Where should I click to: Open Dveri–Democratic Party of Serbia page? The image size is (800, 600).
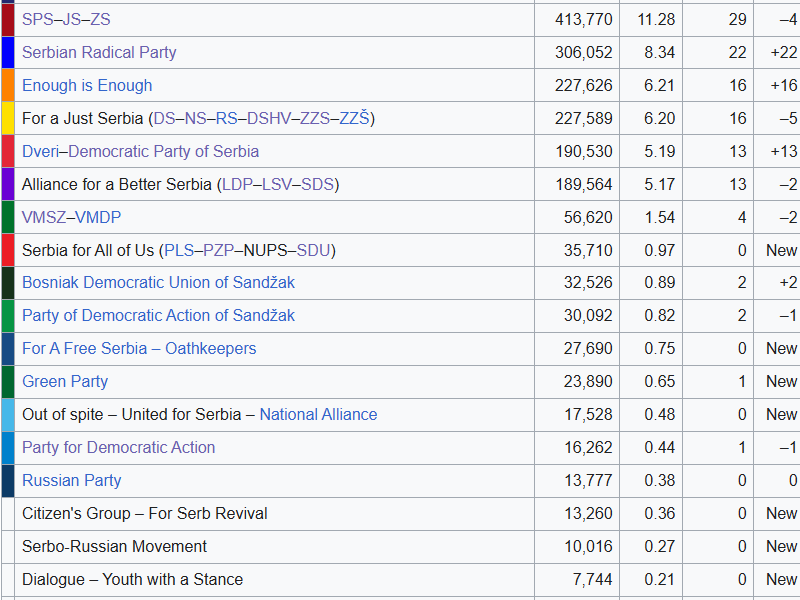[x=140, y=151]
